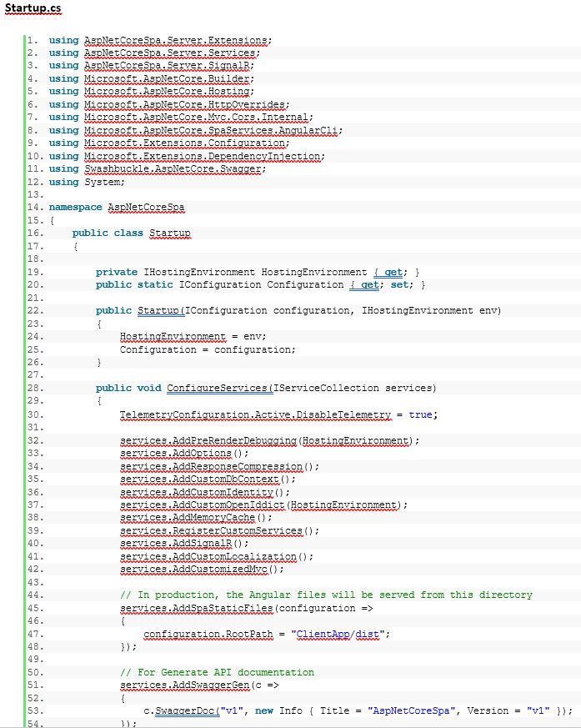Click 'AspNetCoreSpa.Server.Extensions' on line 1
This screenshot has height=728, width=581.
pyautogui.click(x=176, y=40)
